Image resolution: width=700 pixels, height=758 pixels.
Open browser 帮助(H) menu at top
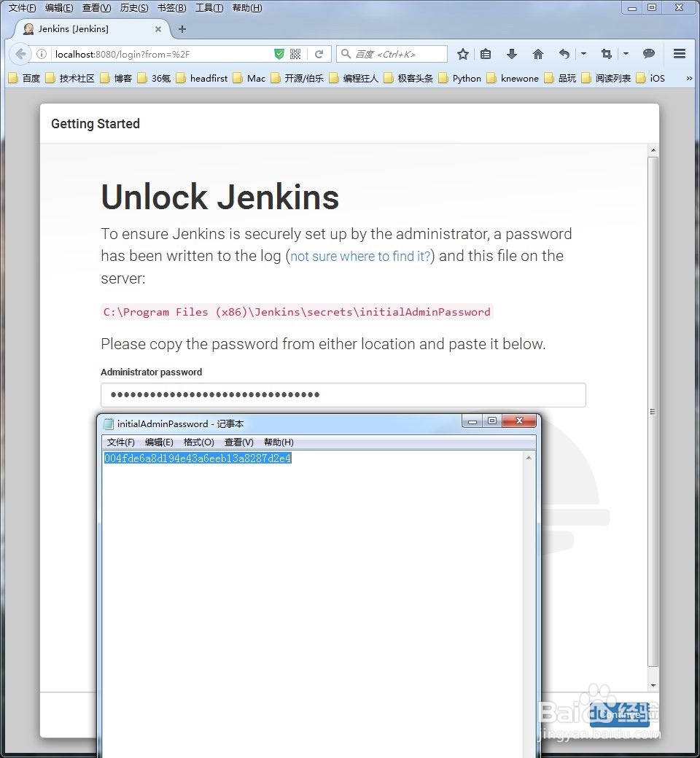pos(247,8)
